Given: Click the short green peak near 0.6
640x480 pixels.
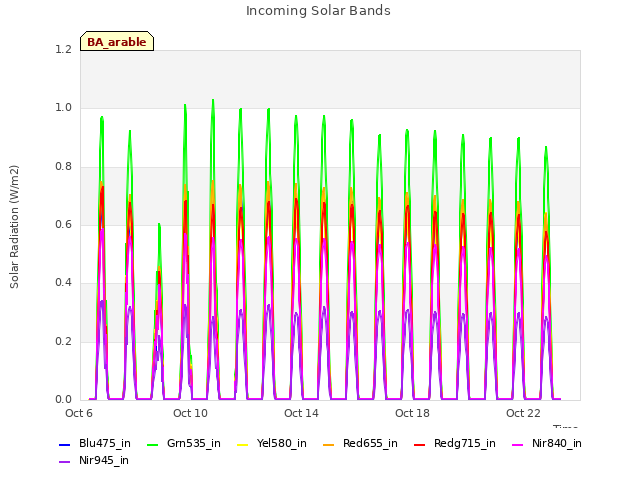Looking at the screenshot, I should coord(159,224).
